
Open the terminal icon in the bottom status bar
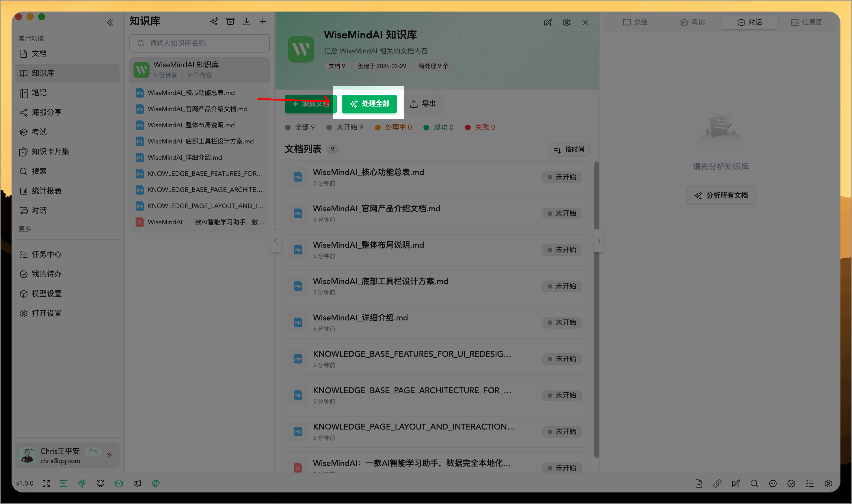point(64,483)
